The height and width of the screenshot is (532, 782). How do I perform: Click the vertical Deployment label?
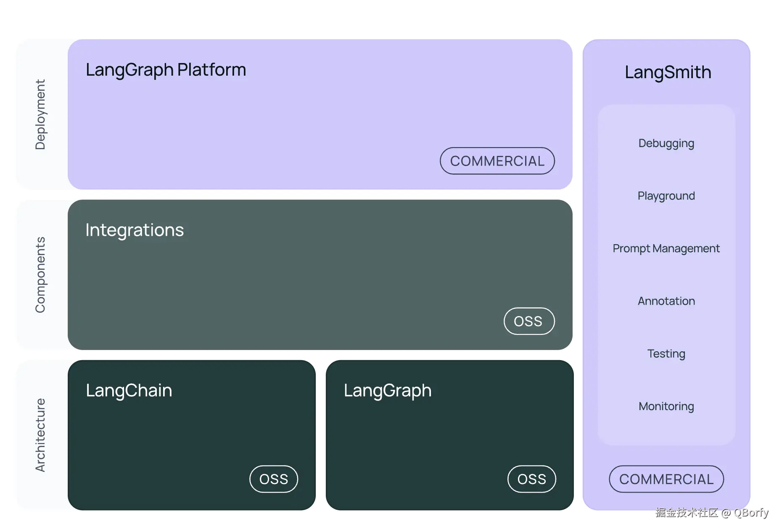tap(40, 114)
